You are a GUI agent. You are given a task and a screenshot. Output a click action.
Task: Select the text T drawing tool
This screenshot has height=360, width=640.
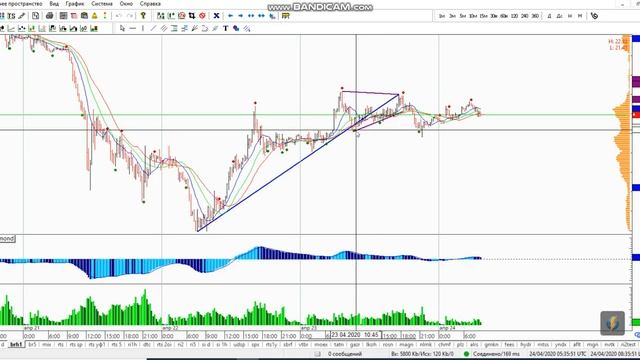click(226, 28)
